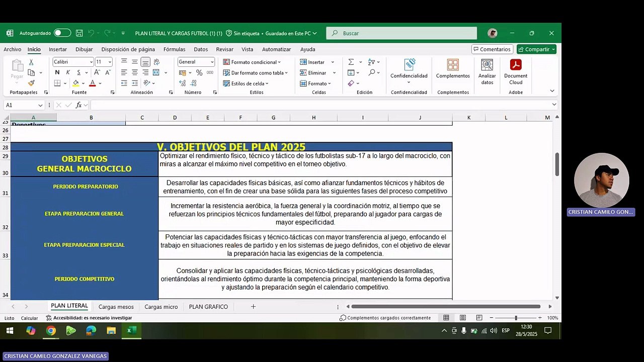Increase font size with larger A icon
Screen dimensions: 644x362
point(96,72)
